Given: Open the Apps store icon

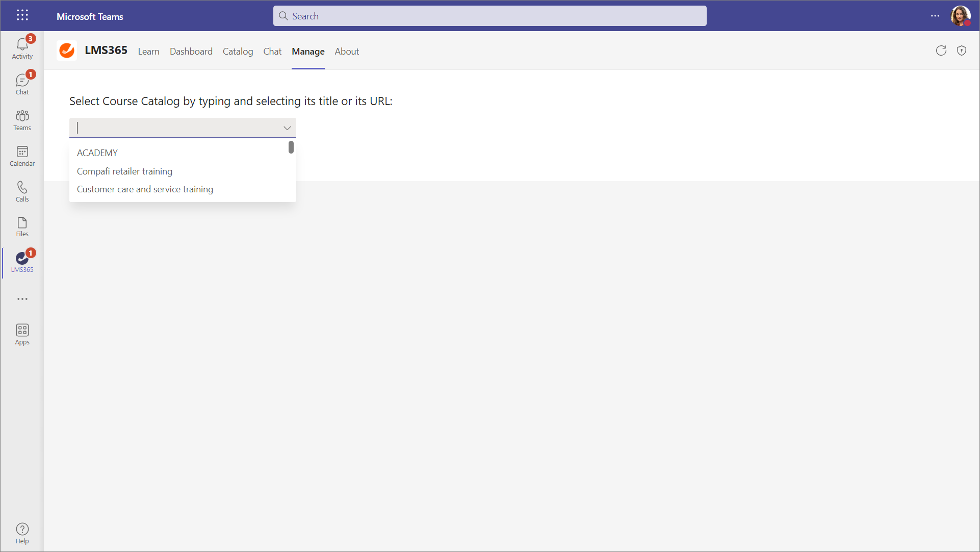Looking at the screenshot, I should [22, 334].
